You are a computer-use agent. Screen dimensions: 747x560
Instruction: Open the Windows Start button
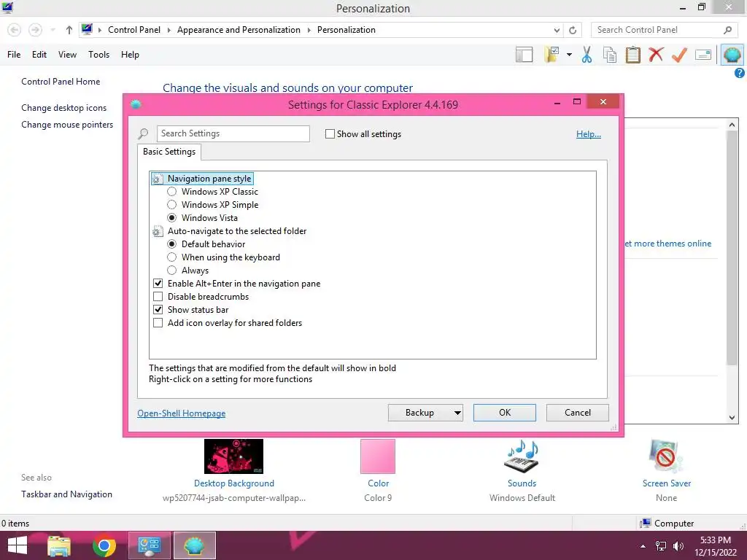click(18, 545)
